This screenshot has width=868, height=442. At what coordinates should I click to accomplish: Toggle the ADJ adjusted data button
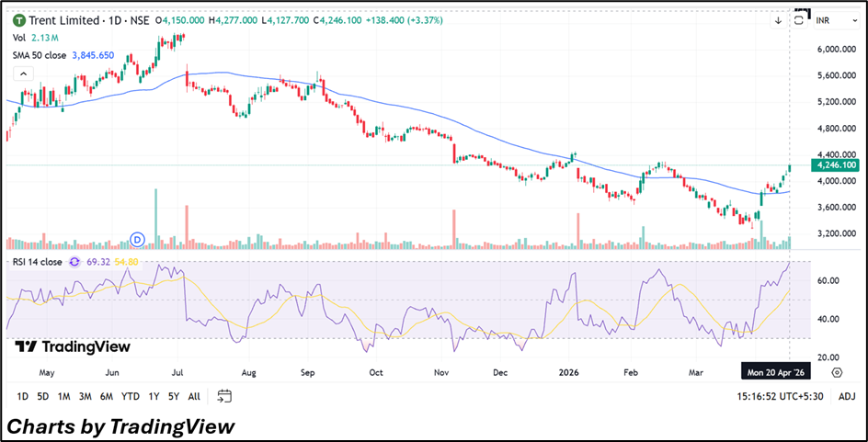click(847, 396)
